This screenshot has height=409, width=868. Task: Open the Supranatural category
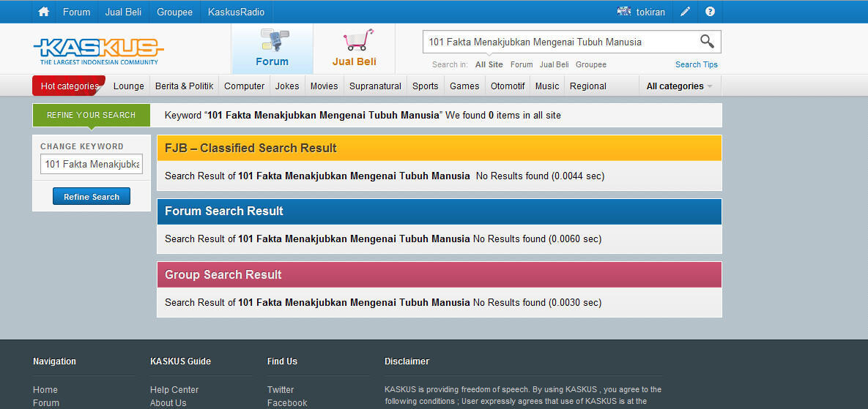(375, 86)
